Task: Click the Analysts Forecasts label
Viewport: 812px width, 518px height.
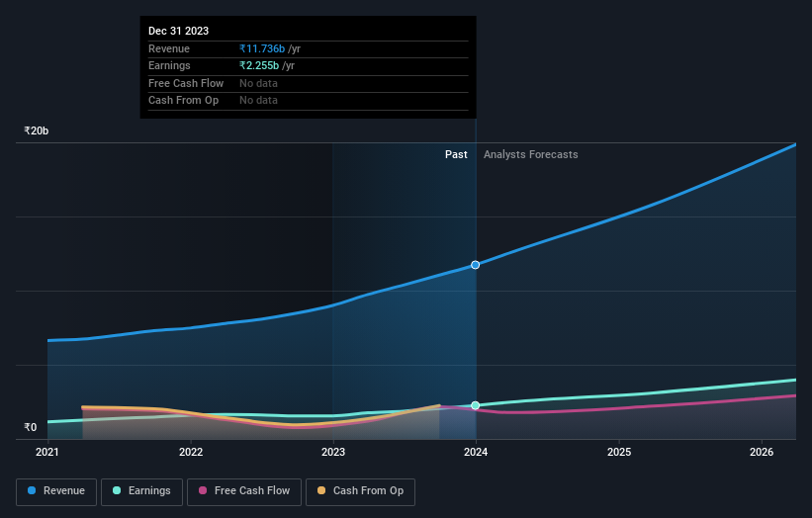Action: coord(531,154)
